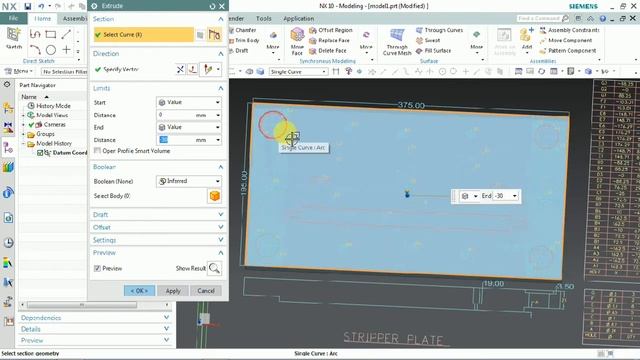
Task: Click the Part Navigator horizontal scrollbar
Action: pos(82,305)
